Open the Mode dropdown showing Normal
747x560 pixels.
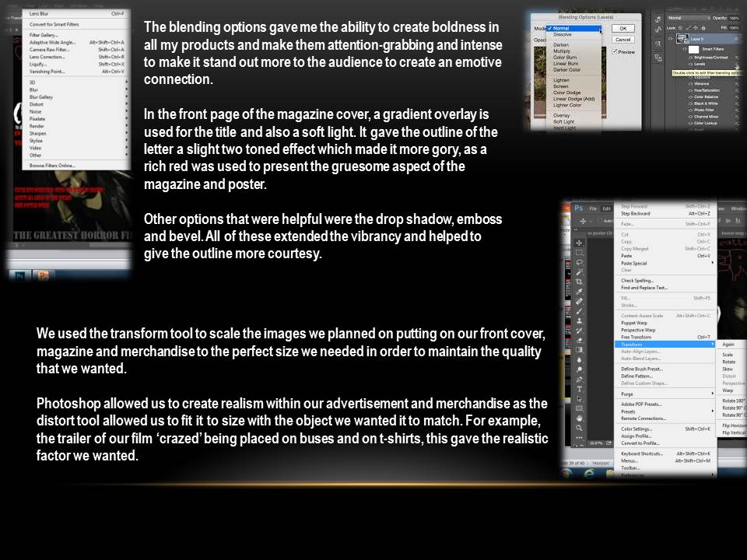click(574, 29)
